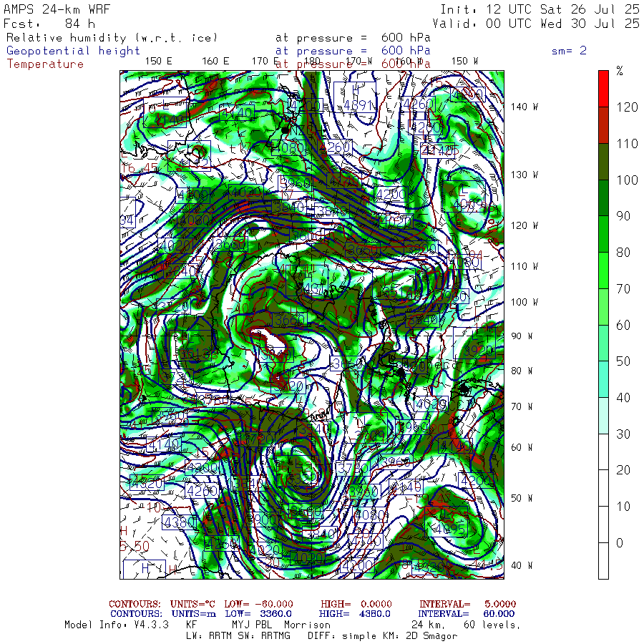Click the 'AMPS 24-km WRF' title
Viewport: 644px width, 644px height.
coord(57,9)
